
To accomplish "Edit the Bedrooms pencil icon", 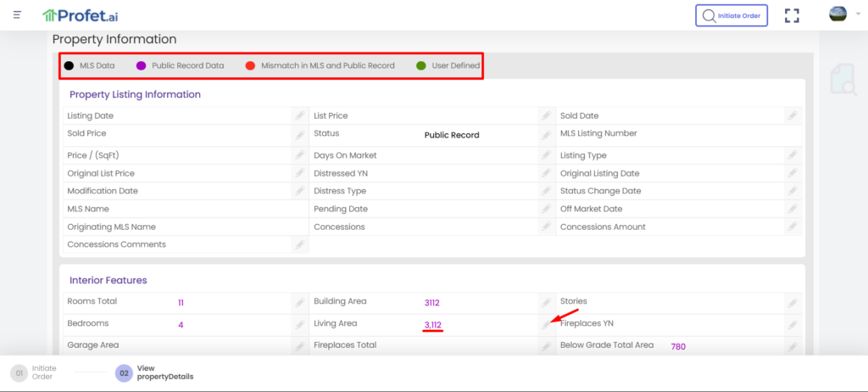I will pos(299,324).
